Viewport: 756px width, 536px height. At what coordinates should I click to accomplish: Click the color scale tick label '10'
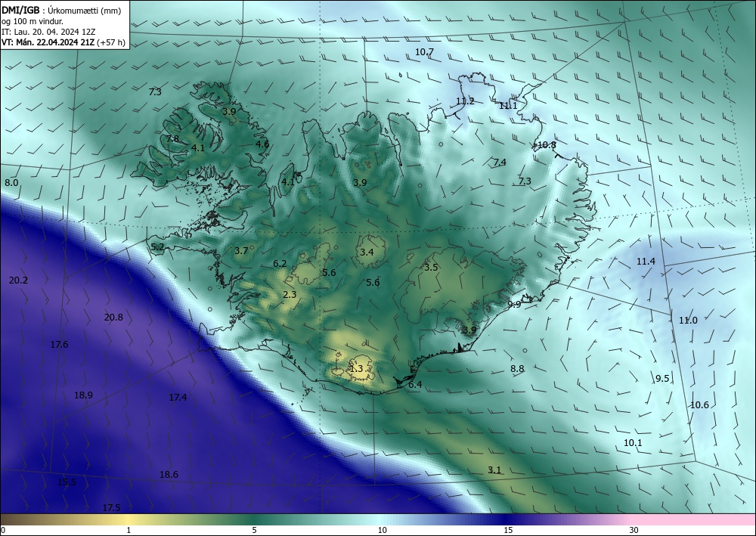click(382, 530)
